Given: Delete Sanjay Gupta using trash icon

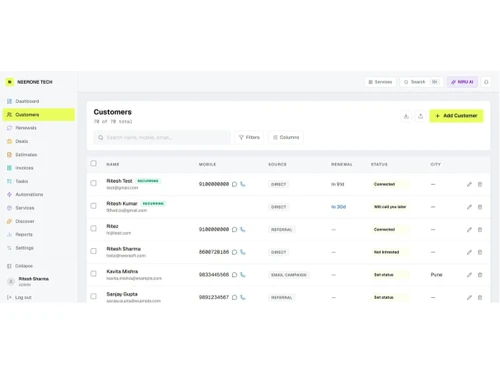Looking at the screenshot, I should coord(480,297).
